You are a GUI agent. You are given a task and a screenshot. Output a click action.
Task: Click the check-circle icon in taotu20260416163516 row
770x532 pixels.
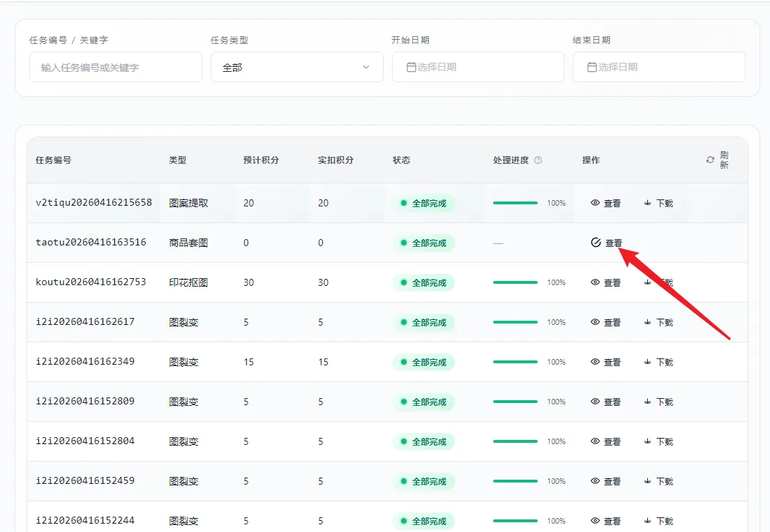click(x=596, y=243)
